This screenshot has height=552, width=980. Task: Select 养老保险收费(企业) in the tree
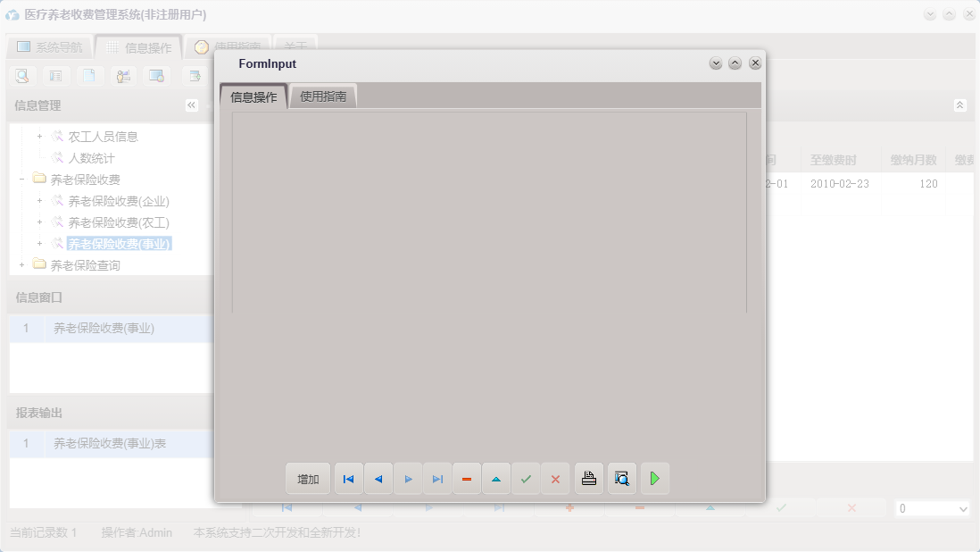(x=119, y=201)
